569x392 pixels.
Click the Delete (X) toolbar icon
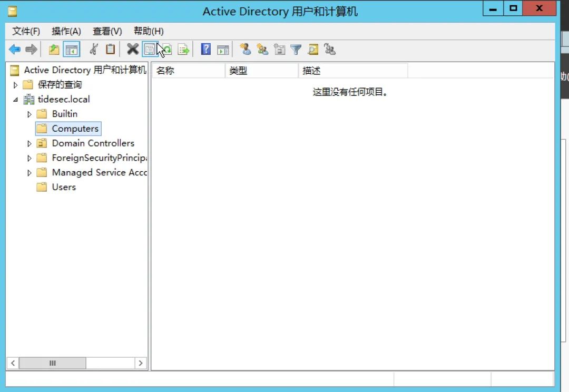pos(133,50)
